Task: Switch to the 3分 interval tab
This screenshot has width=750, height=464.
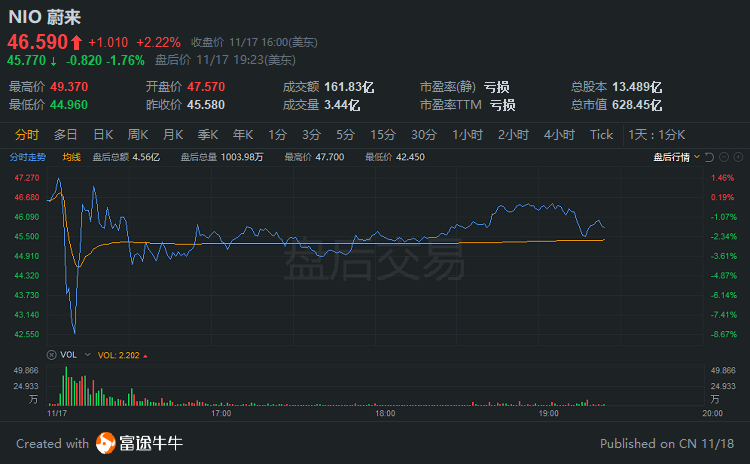Action: pos(311,135)
